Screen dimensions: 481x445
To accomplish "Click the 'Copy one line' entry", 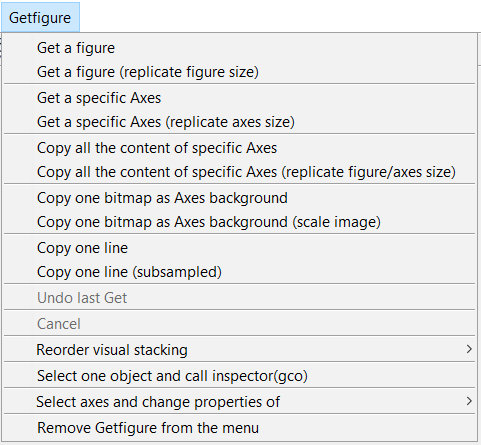I will pyautogui.click(x=240, y=248).
